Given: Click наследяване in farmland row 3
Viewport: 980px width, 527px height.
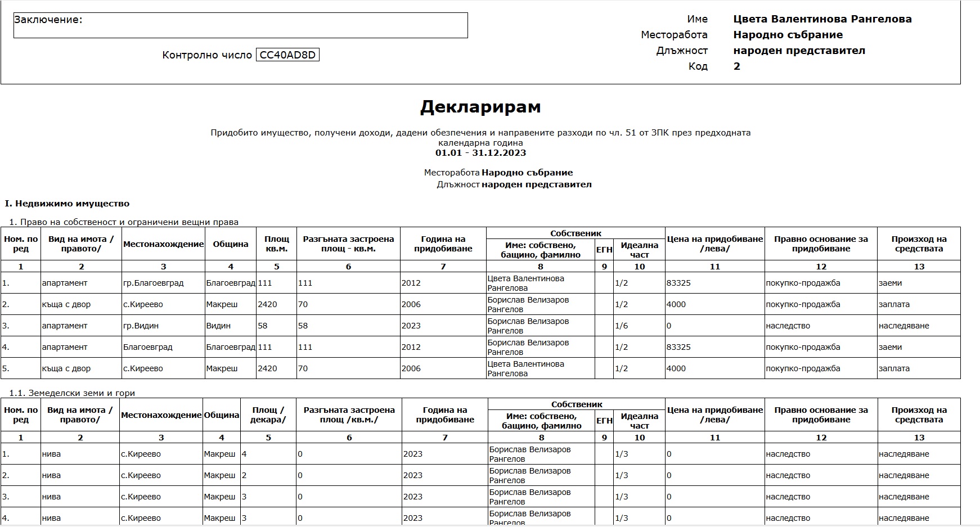Looking at the screenshot, I should click(x=904, y=497).
